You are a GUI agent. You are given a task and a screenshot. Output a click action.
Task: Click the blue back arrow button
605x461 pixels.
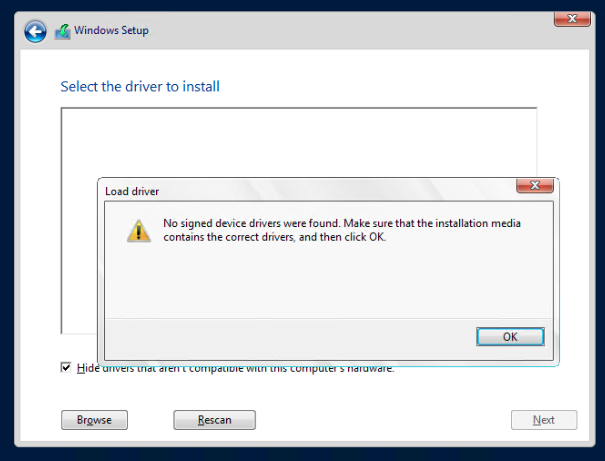point(36,31)
